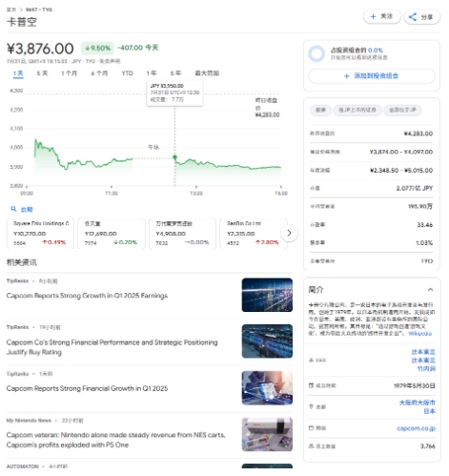
Task: Click the 竹内润 link
Action: tap(426, 368)
